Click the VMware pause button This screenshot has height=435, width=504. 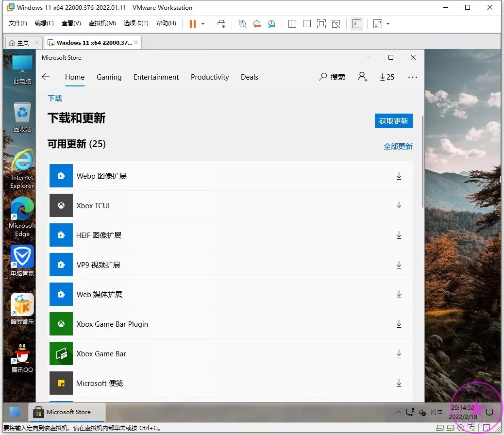(193, 23)
